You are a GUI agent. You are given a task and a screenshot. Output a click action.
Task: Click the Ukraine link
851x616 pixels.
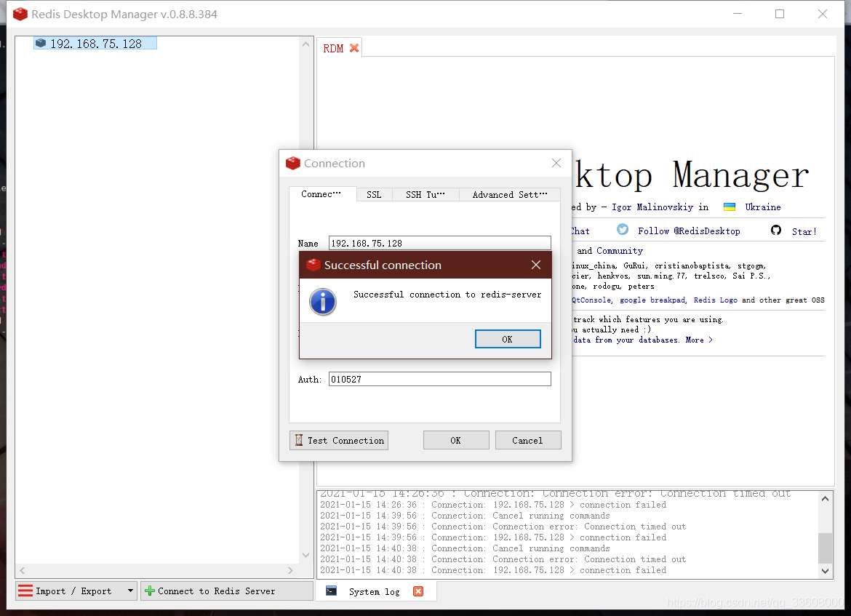coord(762,207)
